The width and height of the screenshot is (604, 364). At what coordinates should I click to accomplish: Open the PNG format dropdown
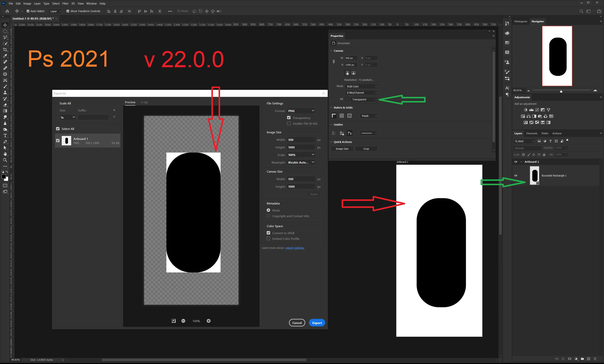301,111
